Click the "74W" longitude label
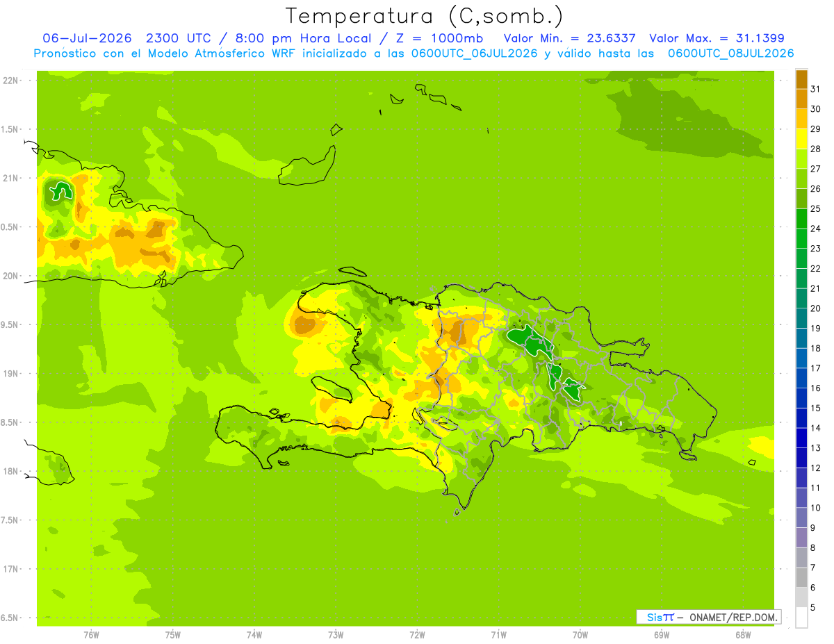Viewport: 834px width, 644px height. point(254,635)
